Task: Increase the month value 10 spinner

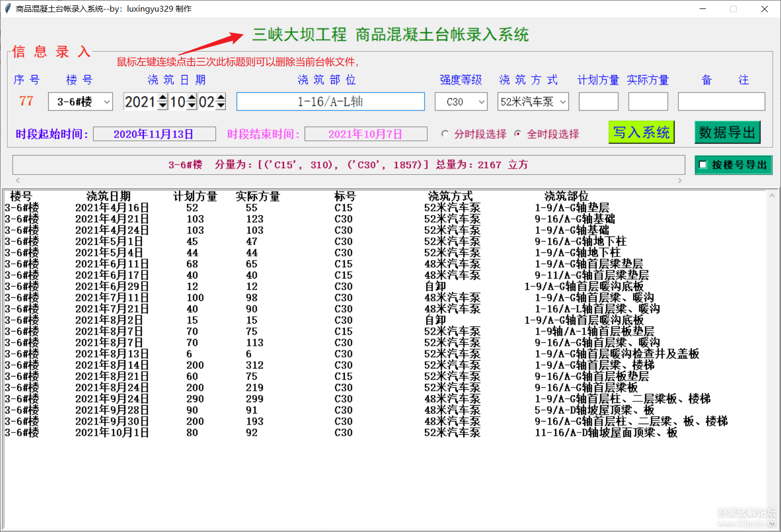Action: tap(192, 97)
